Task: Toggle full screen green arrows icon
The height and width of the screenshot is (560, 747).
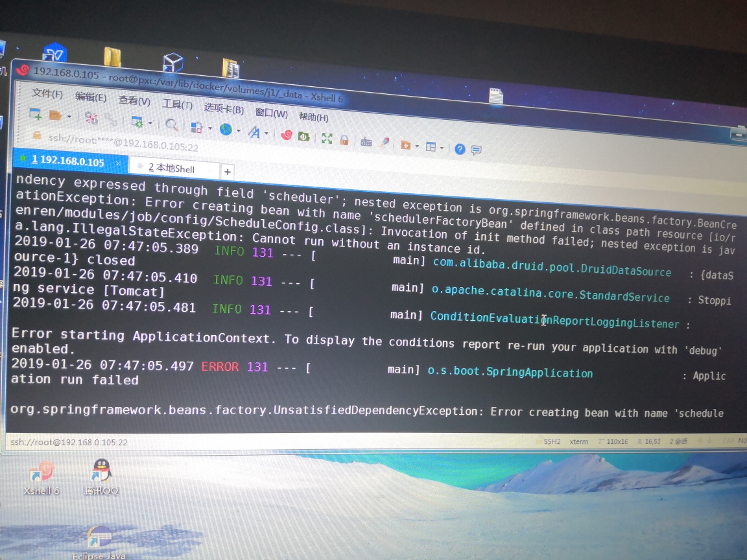Action: [x=327, y=139]
